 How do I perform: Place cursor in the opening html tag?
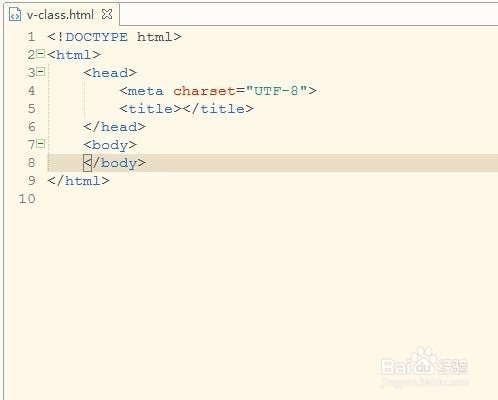[74, 55]
